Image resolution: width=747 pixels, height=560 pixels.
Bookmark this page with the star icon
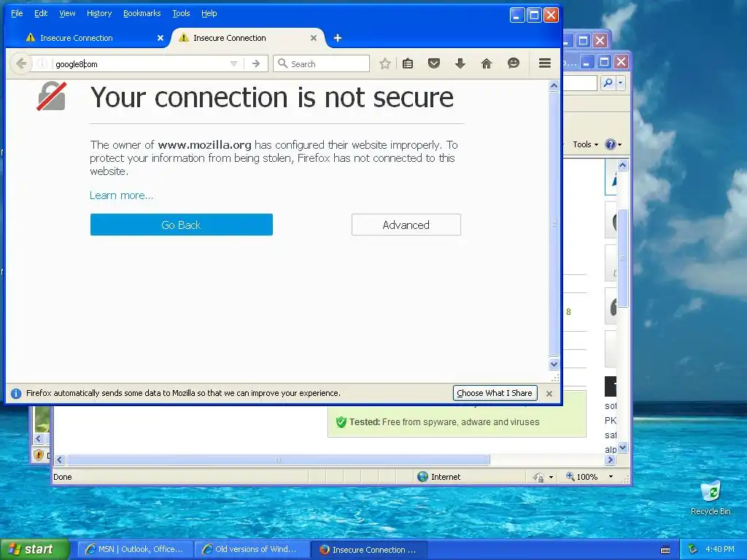coord(385,63)
